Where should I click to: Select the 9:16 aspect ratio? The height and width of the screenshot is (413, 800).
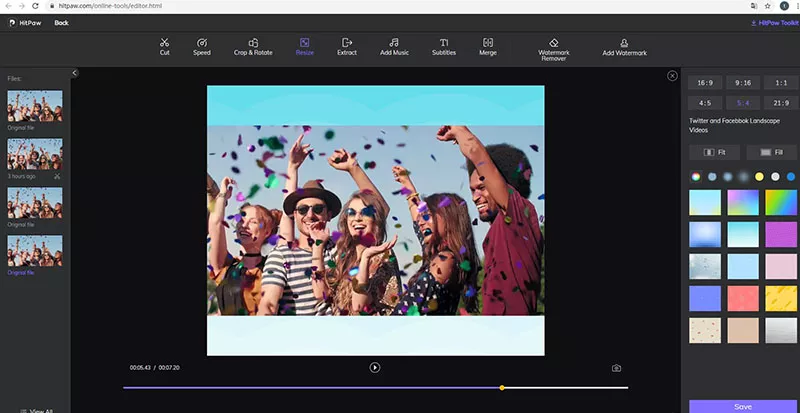[x=743, y=83]
